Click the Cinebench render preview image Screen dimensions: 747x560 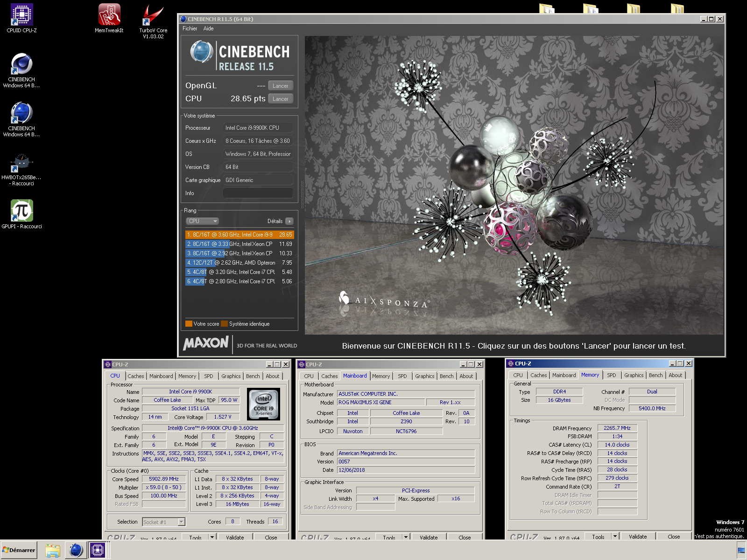pyautogui.click(x=514, y=185)
